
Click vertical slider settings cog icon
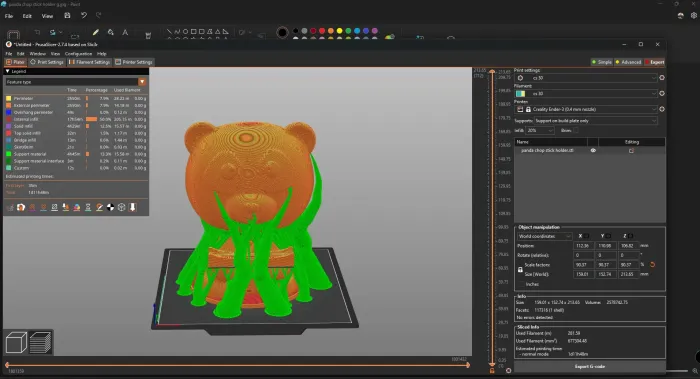pyautogui.click(x=508, y=371)
